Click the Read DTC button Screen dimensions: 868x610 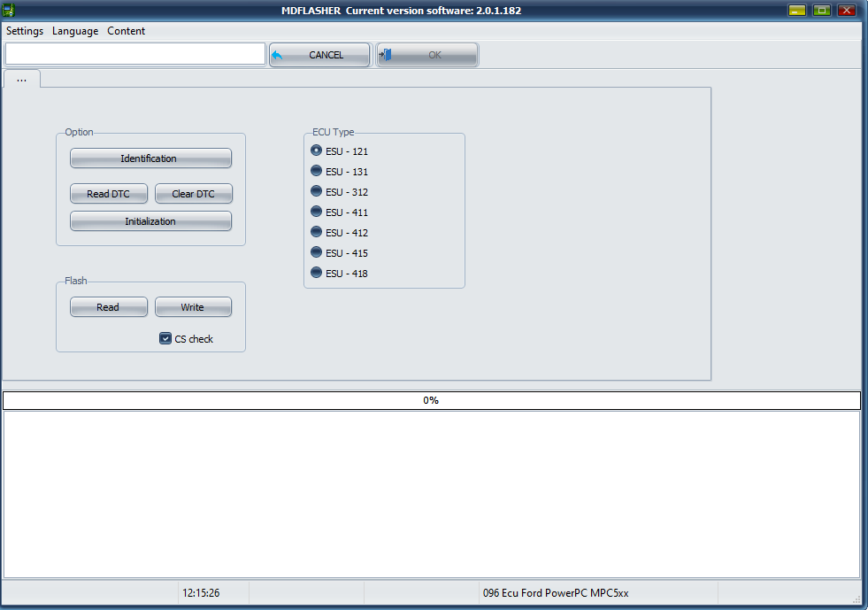tap(109, 194)
